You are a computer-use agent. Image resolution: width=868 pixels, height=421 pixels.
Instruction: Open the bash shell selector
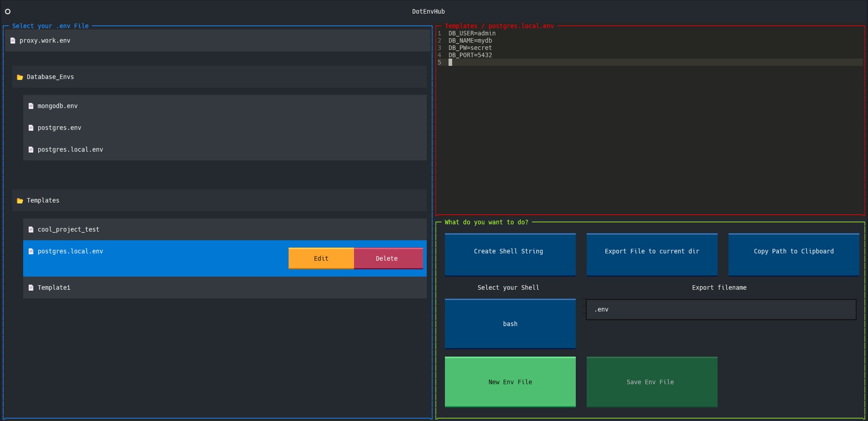pos(510,324)
